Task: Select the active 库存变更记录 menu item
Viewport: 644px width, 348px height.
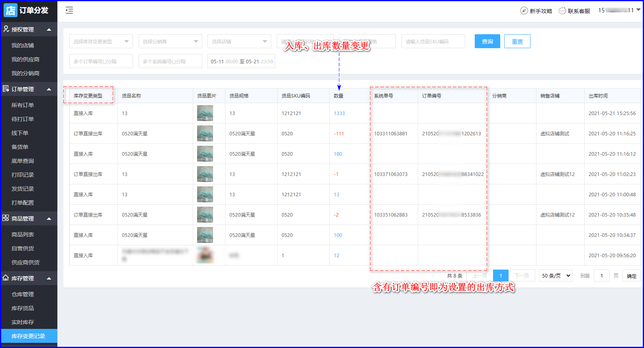Action: coord(29,336)
